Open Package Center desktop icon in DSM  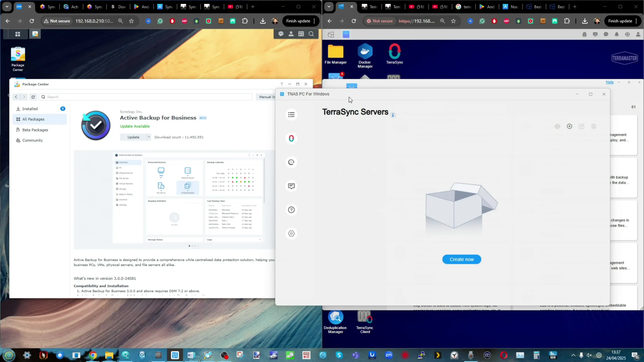[18, 59]
